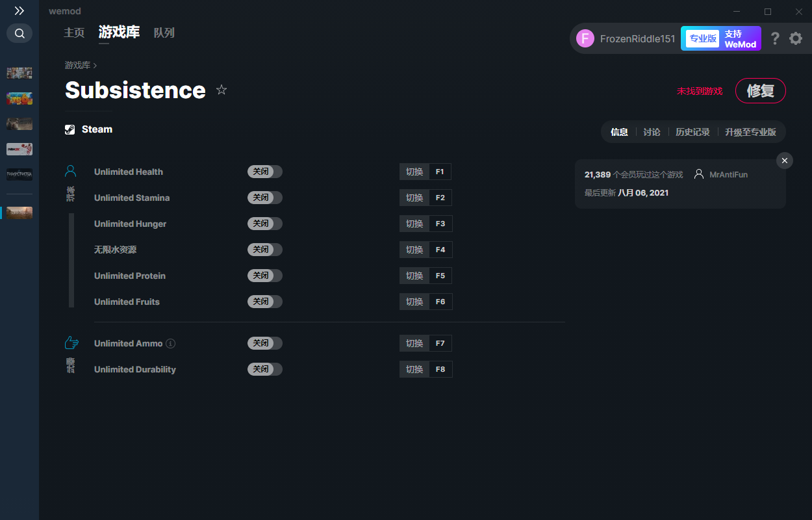Viewport: 812px width, 520px height.
Task: Click the 21,389 members played text
Action: click(x=633, y=175)
